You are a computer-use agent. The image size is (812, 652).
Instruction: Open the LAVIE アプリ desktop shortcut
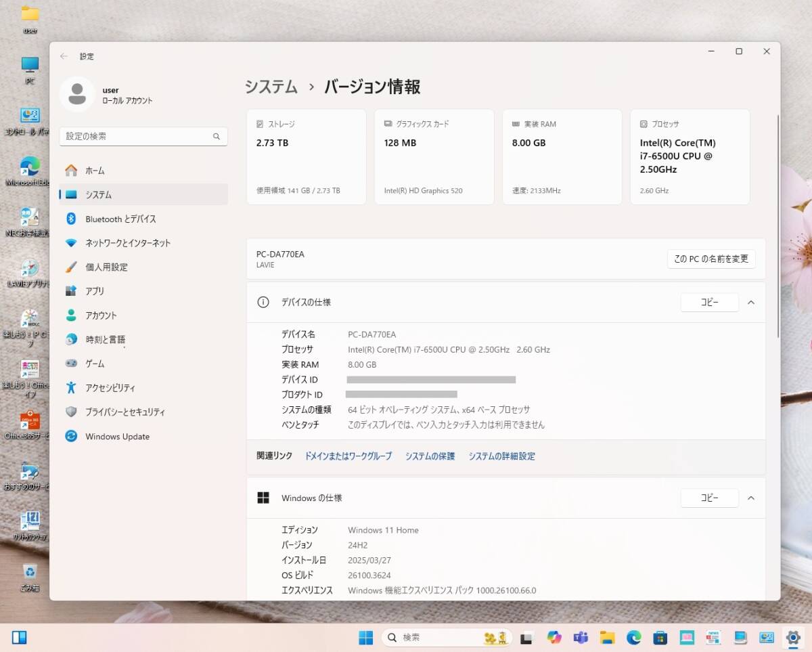28,274
